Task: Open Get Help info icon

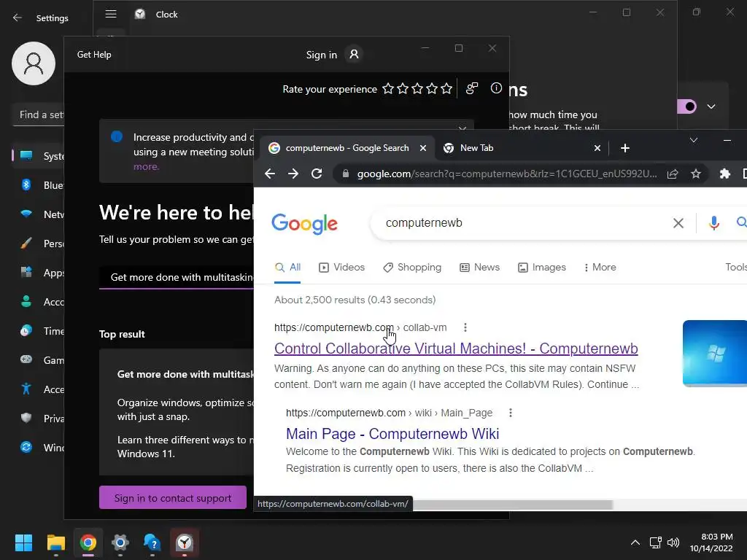Action: pos(496,88)
